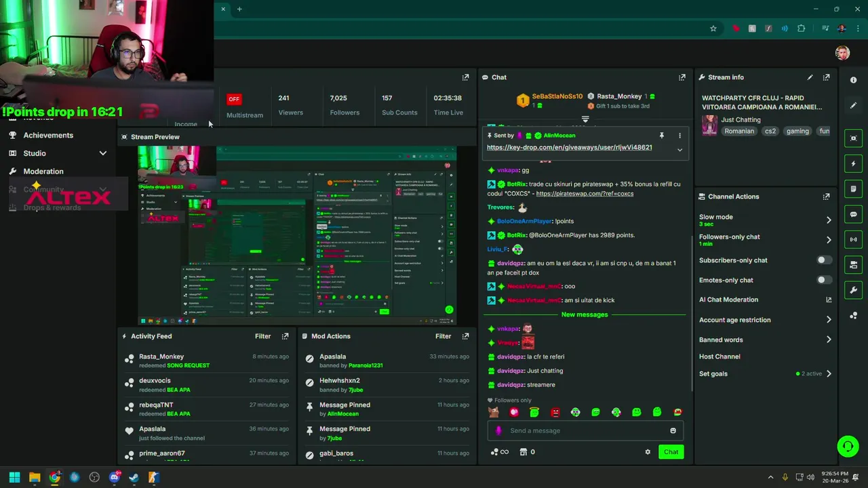Click the Just Chatting category thumbnail
The height and width of the screenshot is (488, 868).
[x=709, y=125]
